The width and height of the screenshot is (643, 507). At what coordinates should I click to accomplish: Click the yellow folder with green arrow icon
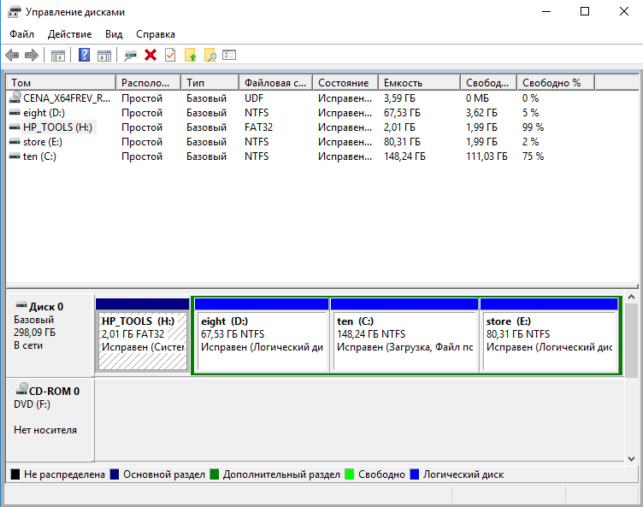click(x=190, y=55)
